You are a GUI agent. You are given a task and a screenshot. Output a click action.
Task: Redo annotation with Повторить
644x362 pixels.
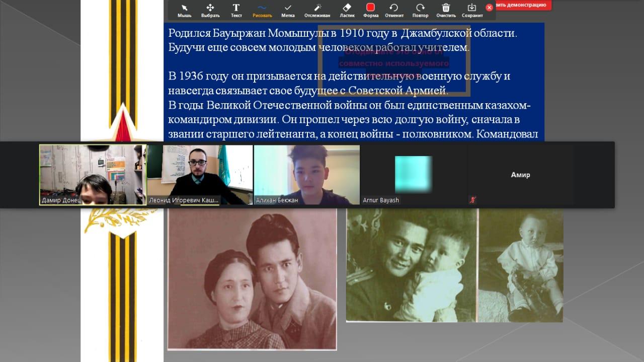[420, 10]
